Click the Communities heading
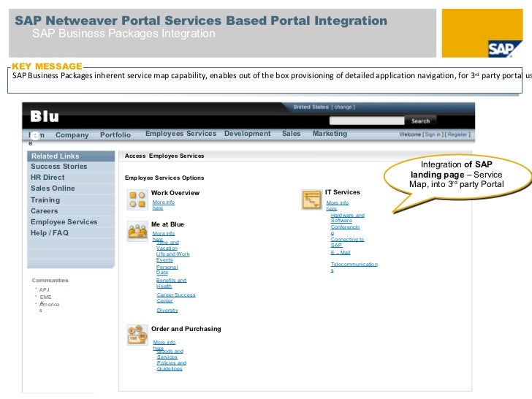 (x=50, y=281)
